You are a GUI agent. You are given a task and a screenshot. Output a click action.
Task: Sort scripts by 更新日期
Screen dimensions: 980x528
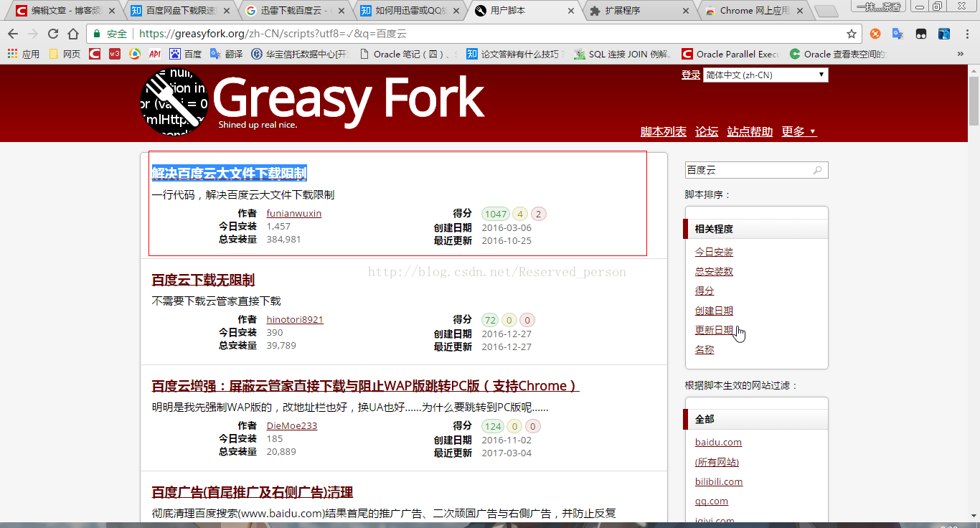(x=714, y=330)
